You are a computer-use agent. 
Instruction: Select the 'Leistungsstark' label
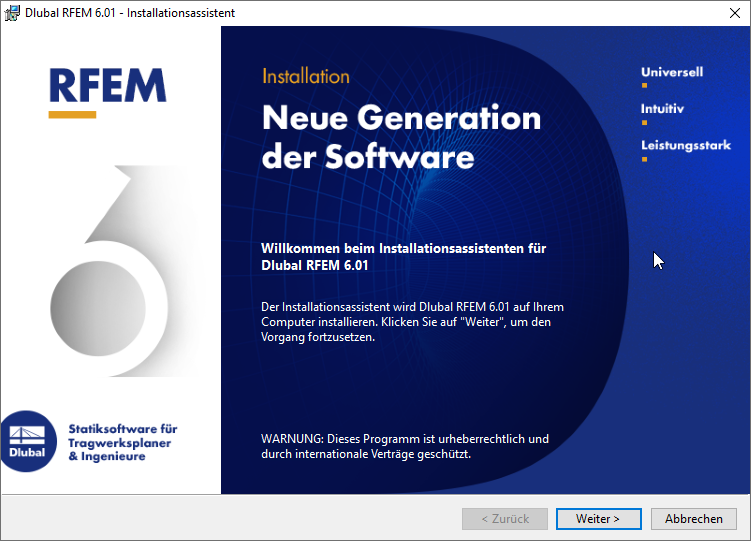tap(686, 146)
